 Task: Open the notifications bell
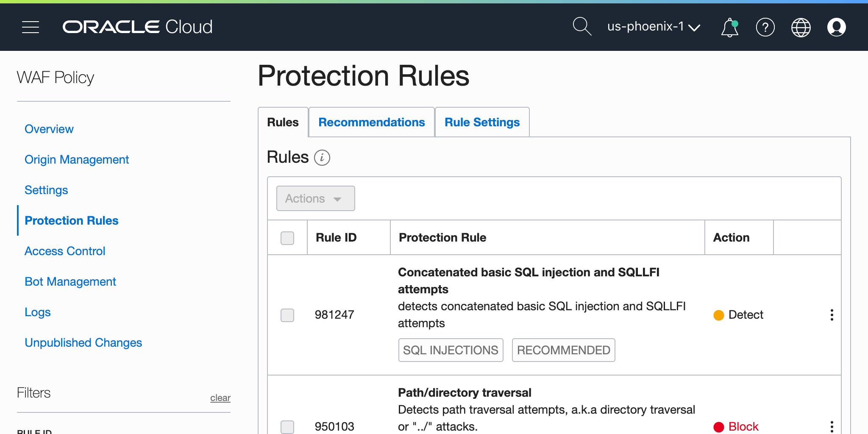[729, 28]
